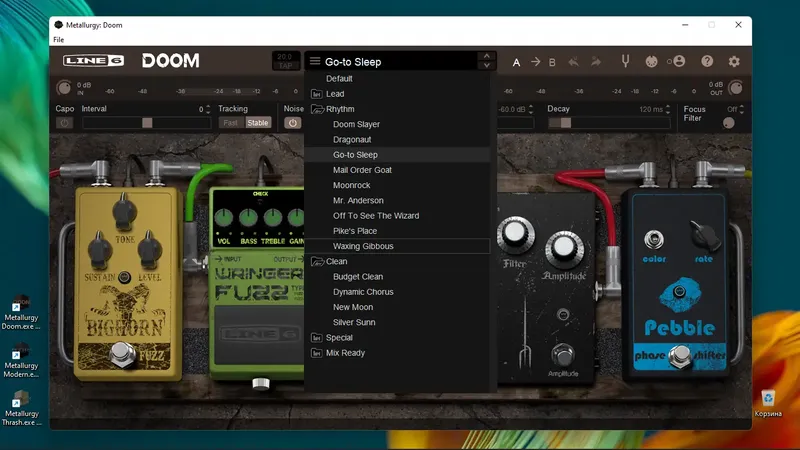
Task: Open Metallurgy Modern desktop shortcut
Action: (21, 361)
